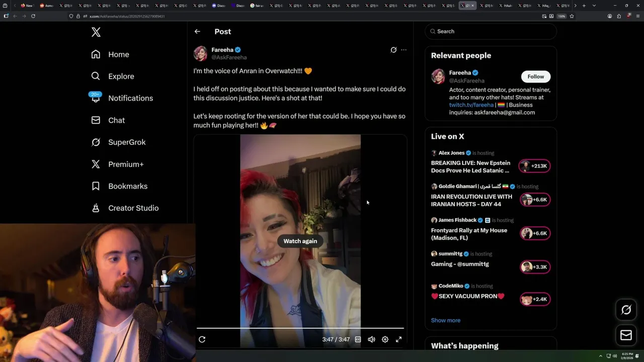Toggle video closed captions
644x362 pixels.
pos(358,339)
